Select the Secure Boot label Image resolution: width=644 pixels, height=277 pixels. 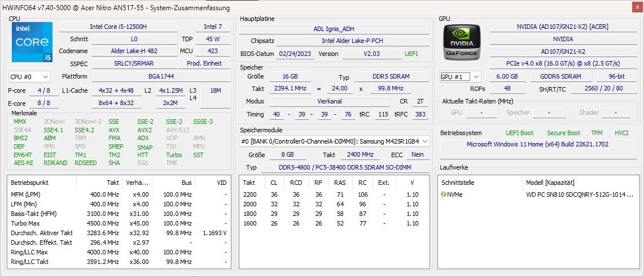pyautogui.click(x=563, y=133)
